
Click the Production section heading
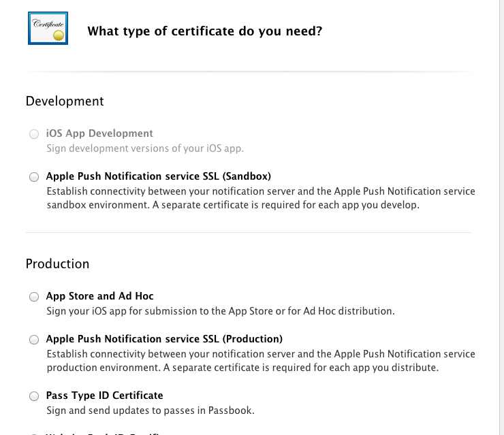coord(57,263)
